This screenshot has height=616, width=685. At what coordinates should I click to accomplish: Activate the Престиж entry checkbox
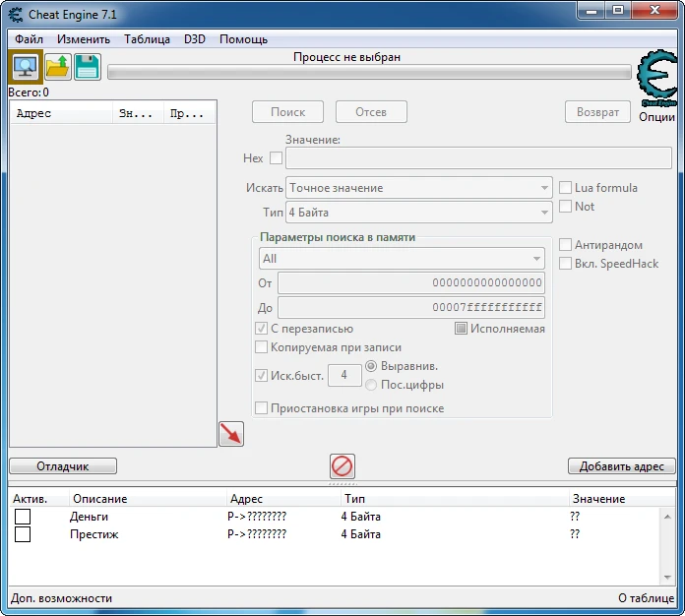coord(23,534)
